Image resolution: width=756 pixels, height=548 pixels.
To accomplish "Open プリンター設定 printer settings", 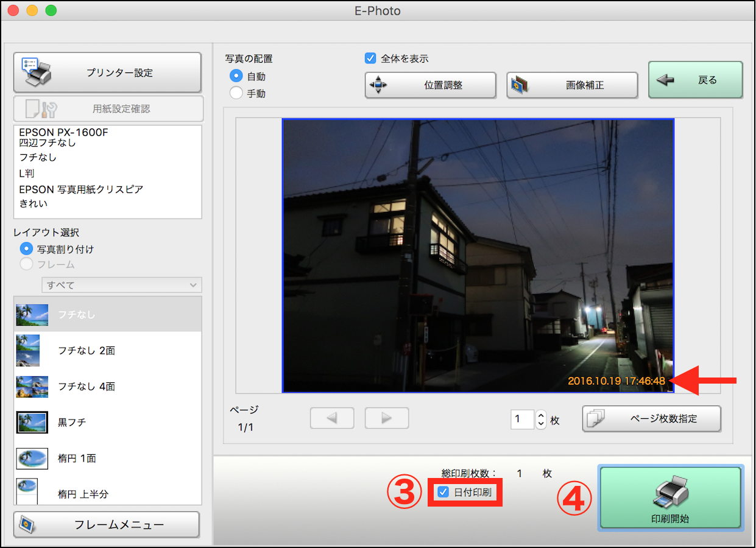I will [x=107, y=72].
